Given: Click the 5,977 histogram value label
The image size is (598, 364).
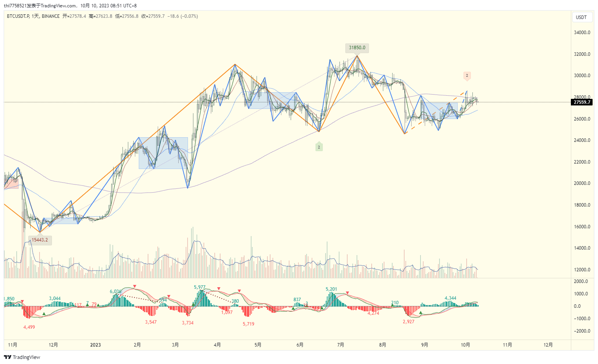Looking at the screenshot, I should tap(200, 287).
